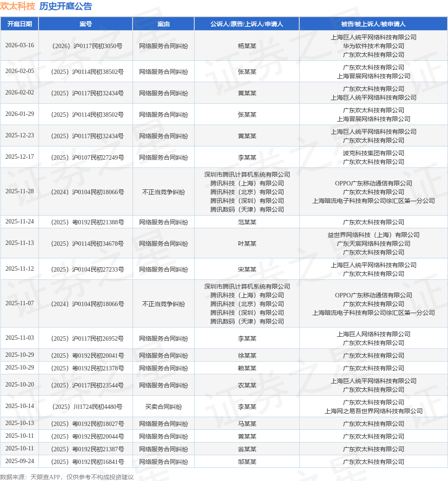Click case number 沪0107民初27249号
448x481 pixels.
87,157
